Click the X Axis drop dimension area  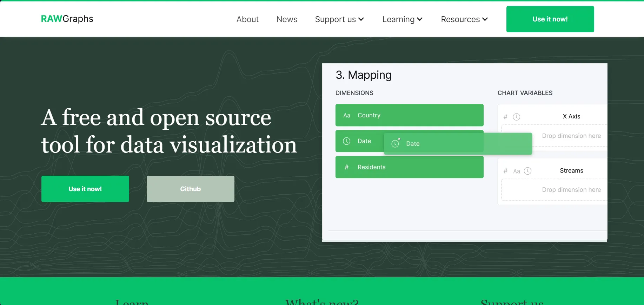555,136
